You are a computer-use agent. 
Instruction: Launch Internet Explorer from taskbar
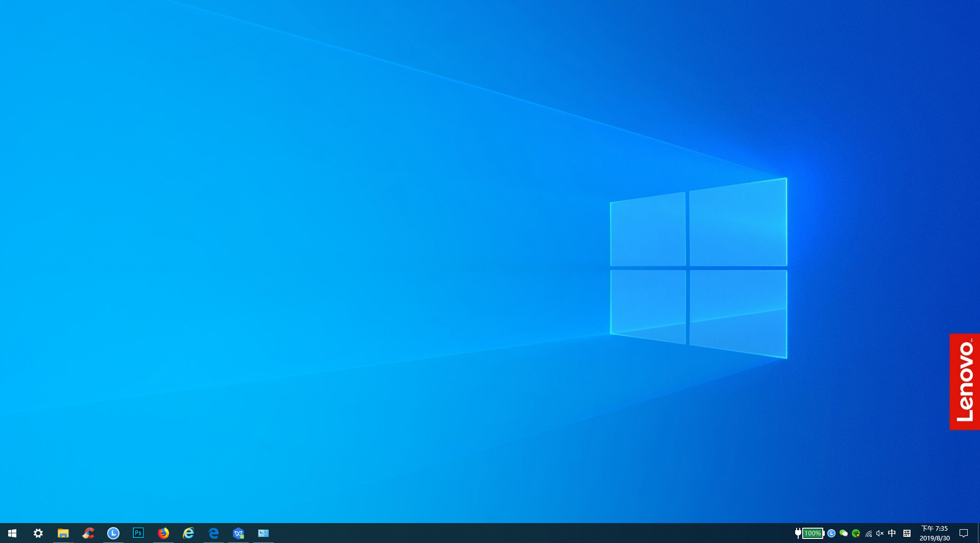click(188, 533)
